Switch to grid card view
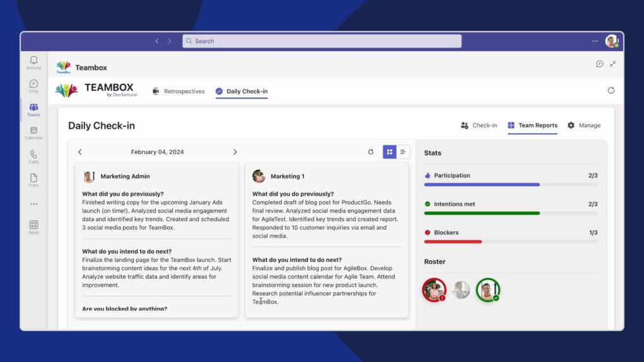The width and height of the screenshot is (644, 362). click(x=390, y=152)
